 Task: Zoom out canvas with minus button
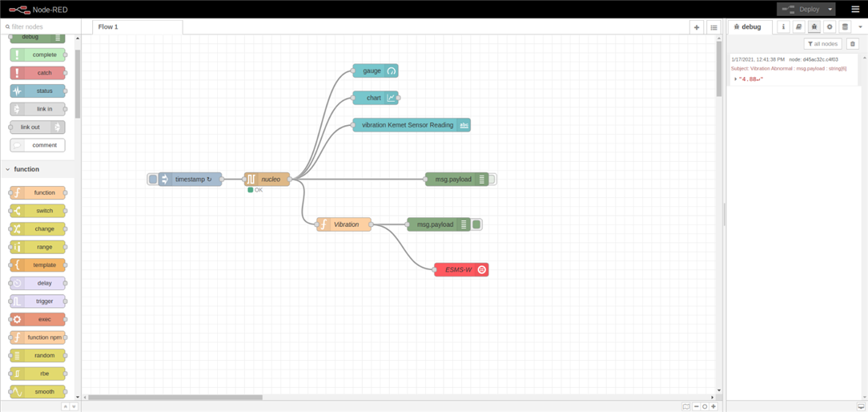click(697, 406)
